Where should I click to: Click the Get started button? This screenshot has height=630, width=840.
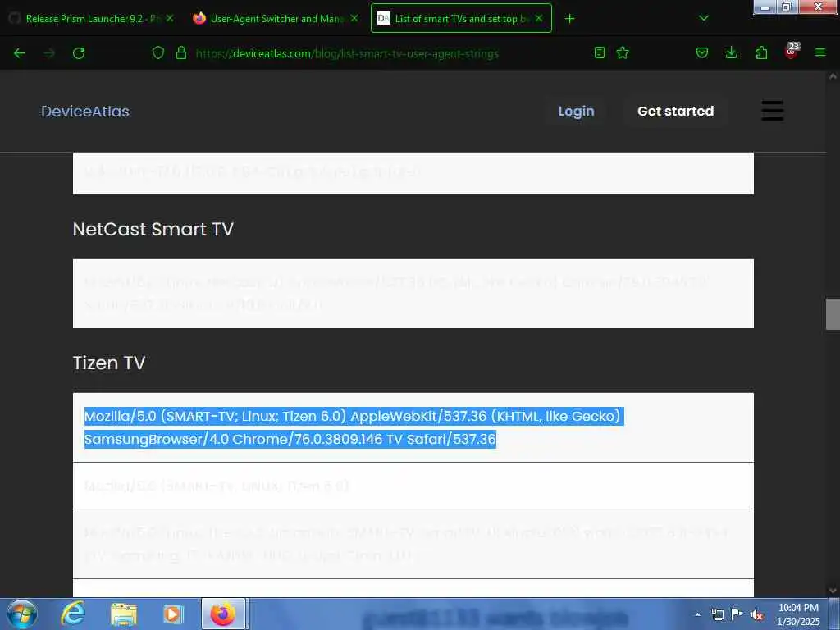point(676,111)
